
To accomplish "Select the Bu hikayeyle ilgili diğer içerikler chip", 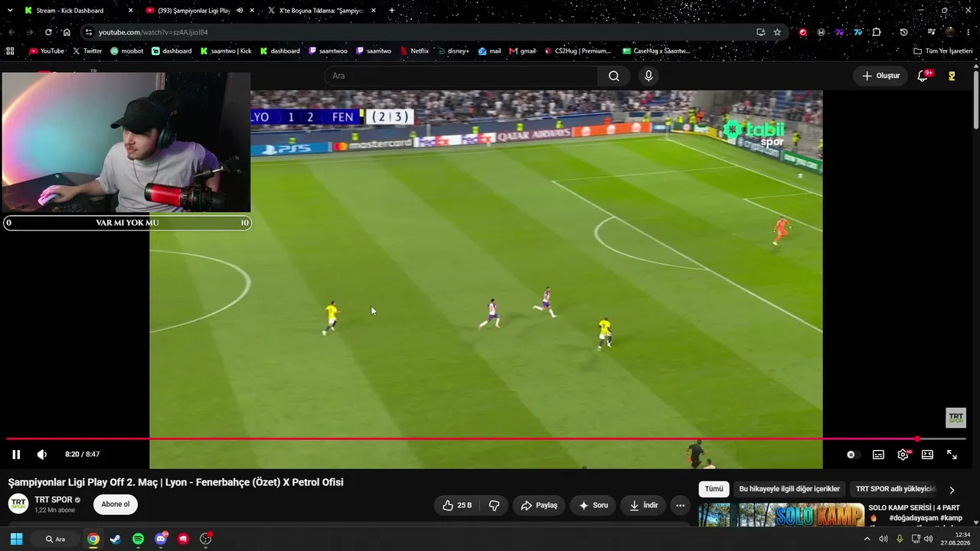I will pos(789,489).
